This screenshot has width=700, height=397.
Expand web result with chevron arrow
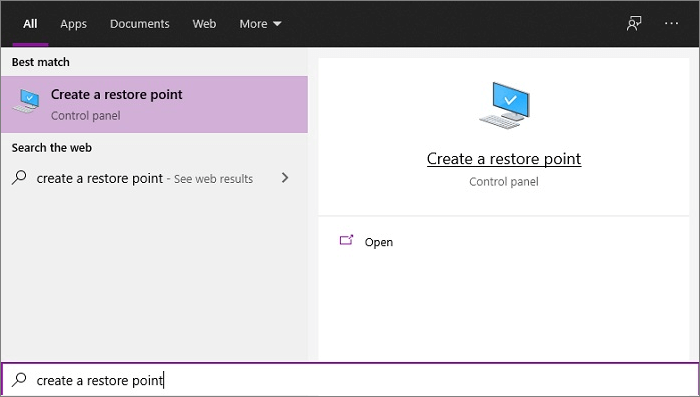coord(285,178)
